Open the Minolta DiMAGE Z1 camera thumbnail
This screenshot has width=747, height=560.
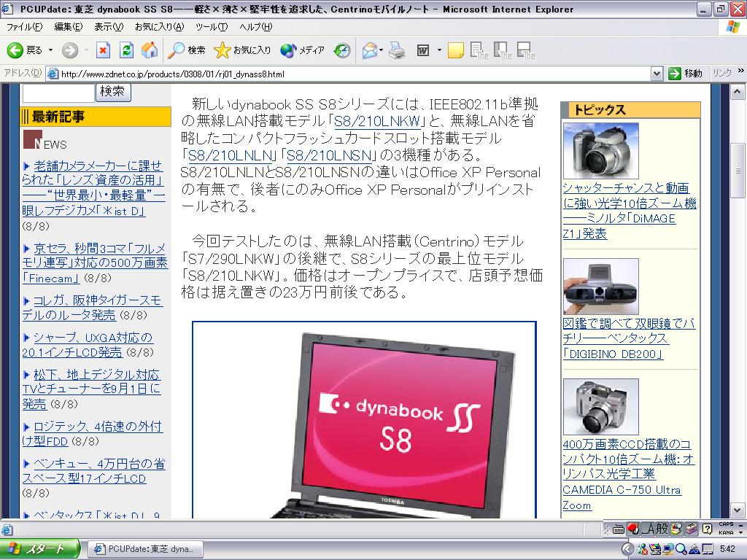click(600, 151)
